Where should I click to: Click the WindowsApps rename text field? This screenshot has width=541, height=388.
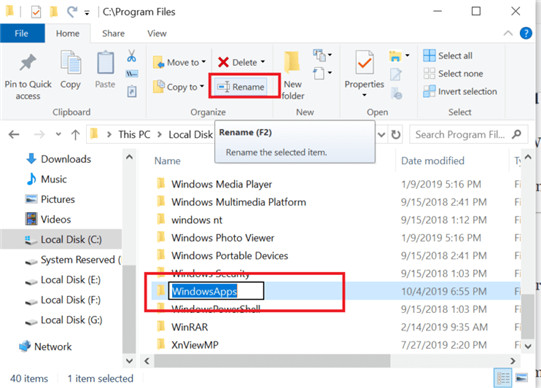216,291
